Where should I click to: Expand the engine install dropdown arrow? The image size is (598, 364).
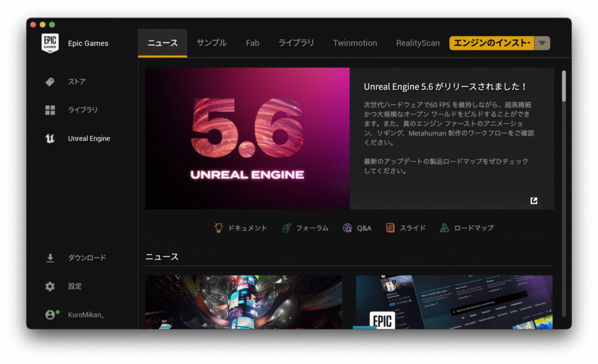click(543, 43)
